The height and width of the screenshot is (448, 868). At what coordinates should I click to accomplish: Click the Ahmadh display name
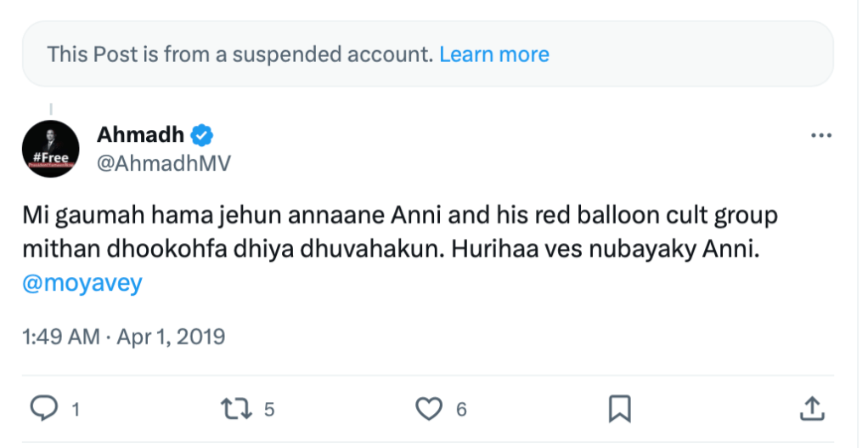coord(140,134)
